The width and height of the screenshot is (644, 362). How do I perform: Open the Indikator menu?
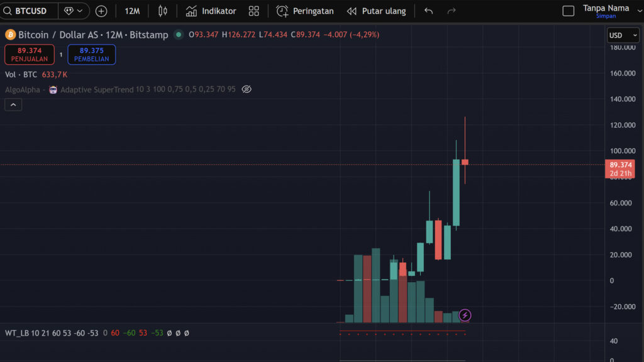tap(211, 11)
